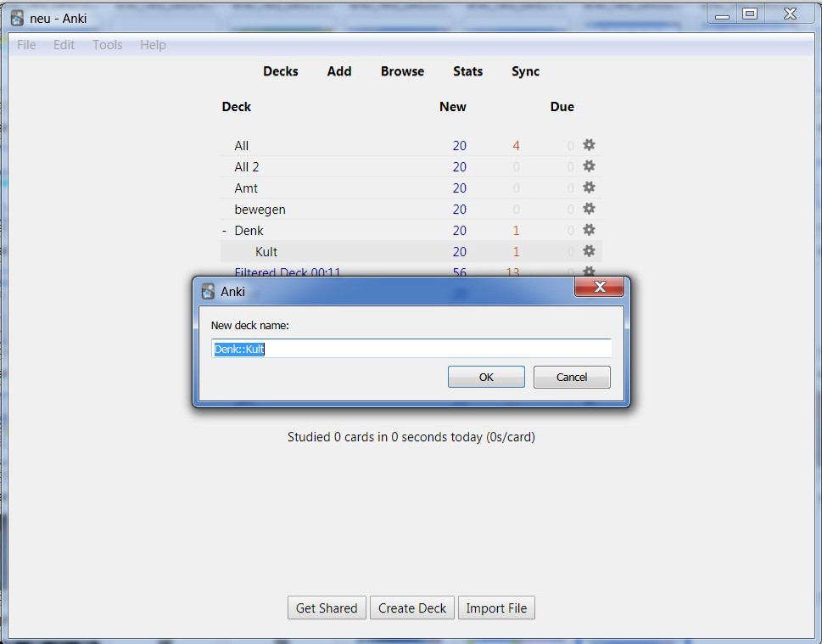Open gear for Filtered Deck 00:11
This screenshot has height=644, width=822.
point(589,272)
